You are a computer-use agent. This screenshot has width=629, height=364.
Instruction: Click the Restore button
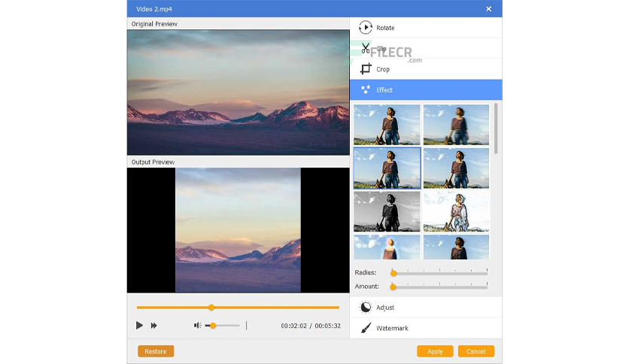click(156, 351)
